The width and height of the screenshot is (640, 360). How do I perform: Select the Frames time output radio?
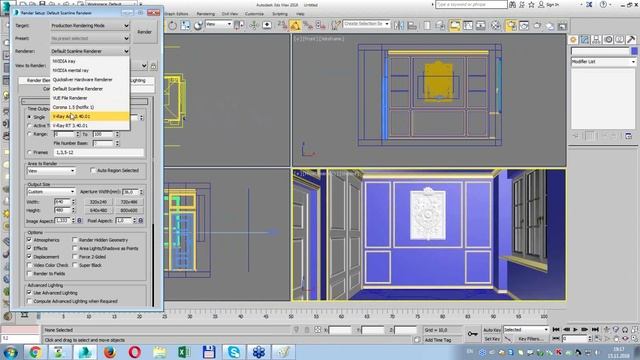29,152
